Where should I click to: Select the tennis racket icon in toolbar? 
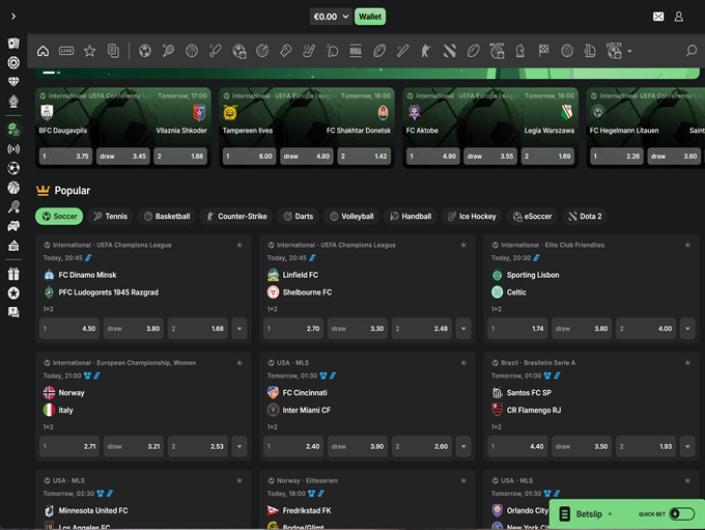click(x=168, y=51)
